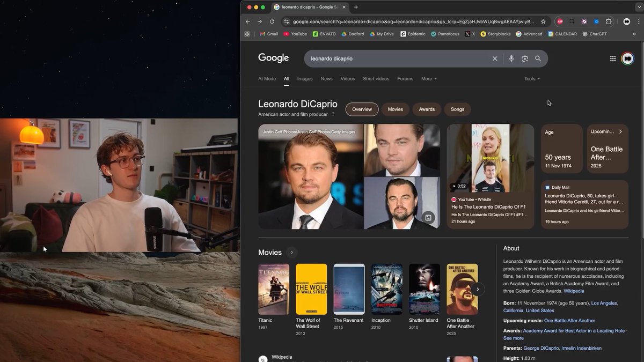Screen dimensions: 644x362
Task: Open the CALENDAR bookmark
Action: pos(562,34)
